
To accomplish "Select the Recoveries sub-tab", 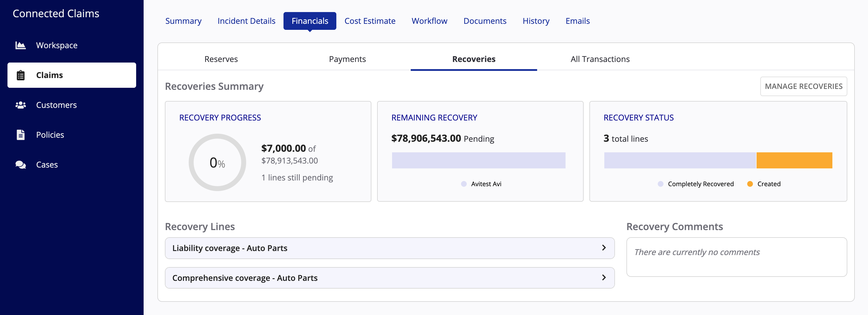I will point(474,59).
